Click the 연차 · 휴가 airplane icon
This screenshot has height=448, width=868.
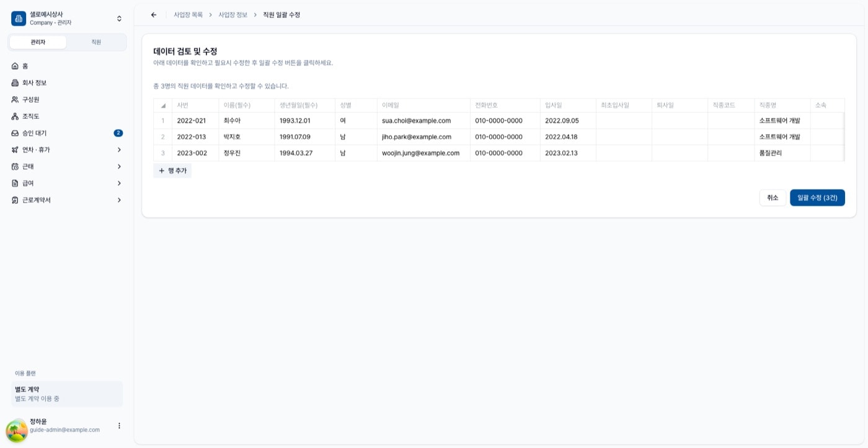(x=15, y=149)
